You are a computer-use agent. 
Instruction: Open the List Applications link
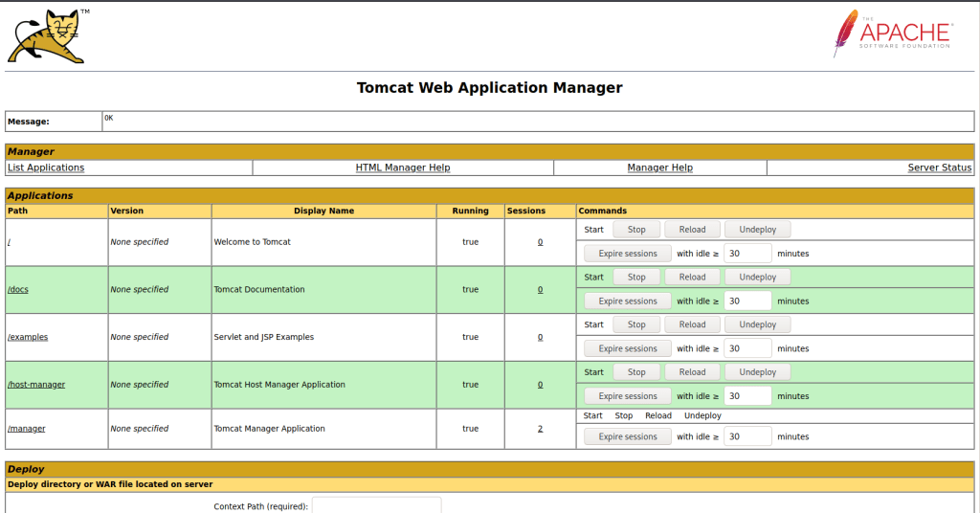(46, 167)
